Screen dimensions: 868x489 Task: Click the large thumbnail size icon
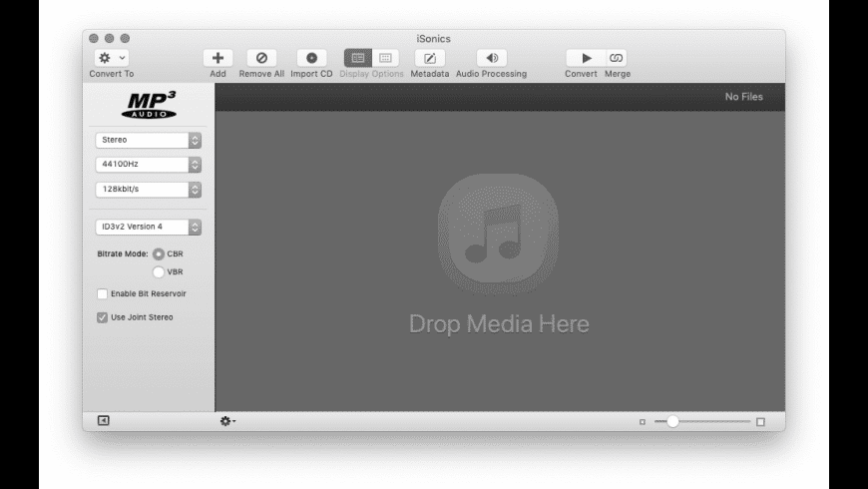760,422
